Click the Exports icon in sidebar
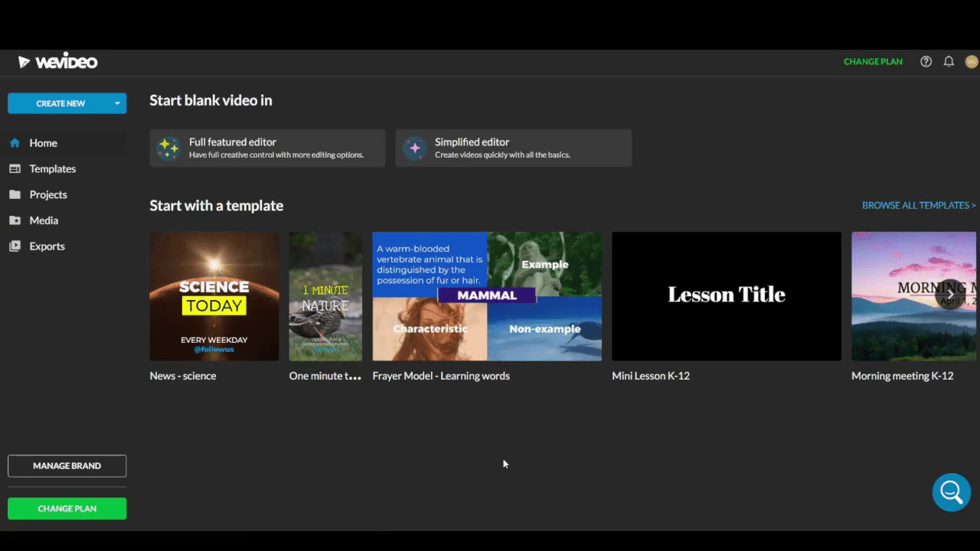 point(15,246)
